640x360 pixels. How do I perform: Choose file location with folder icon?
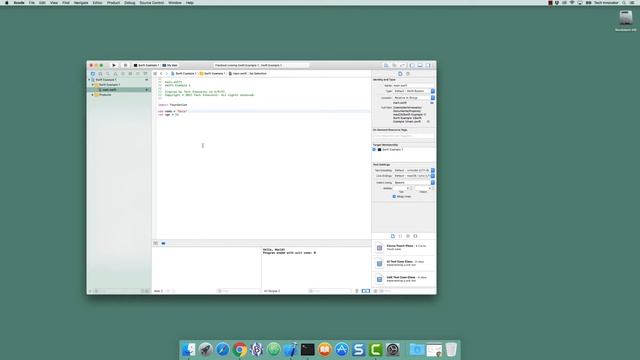pos(432,103)
